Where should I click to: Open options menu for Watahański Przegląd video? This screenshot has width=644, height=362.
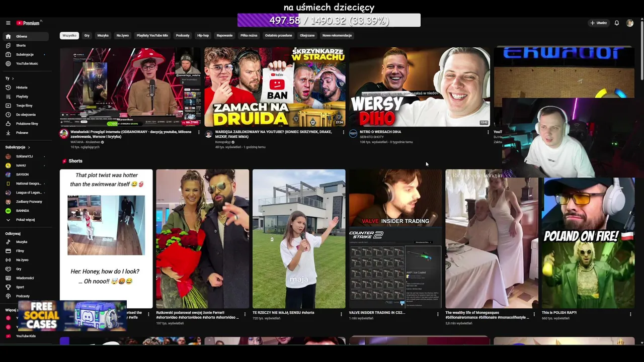point(199,132)
